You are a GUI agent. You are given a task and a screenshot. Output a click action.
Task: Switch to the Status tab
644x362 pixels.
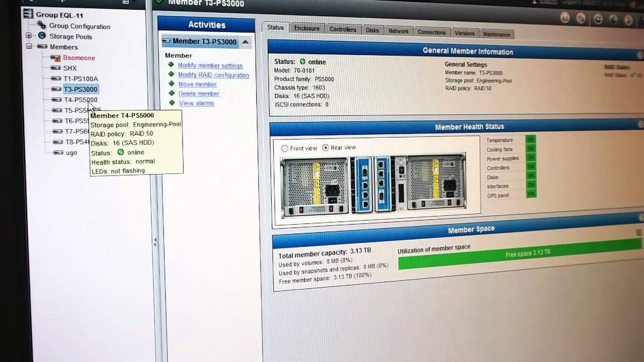click(x=275, y=28)
